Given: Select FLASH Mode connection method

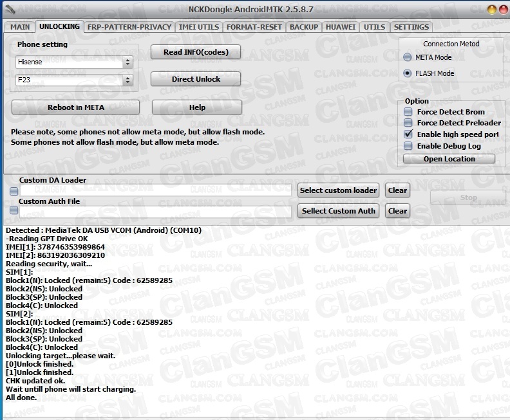Looking at the screenshot, I should [429, 73].
